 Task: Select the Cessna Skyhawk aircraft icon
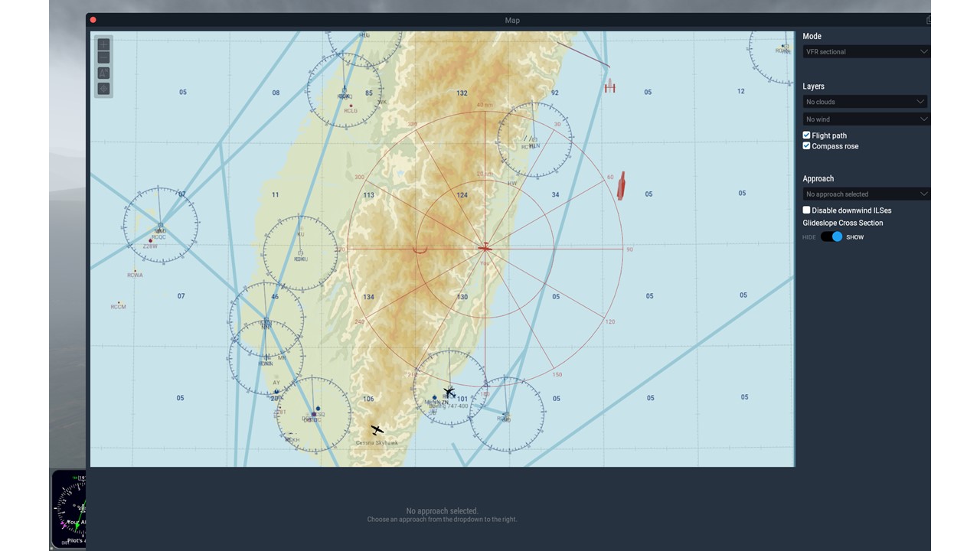point(377,430)
